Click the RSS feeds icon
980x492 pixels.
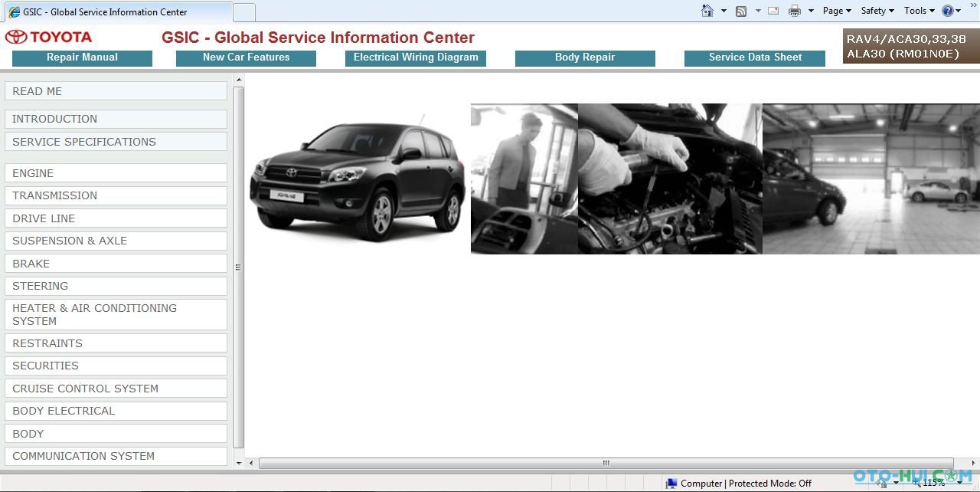click(x=741, y=11)
